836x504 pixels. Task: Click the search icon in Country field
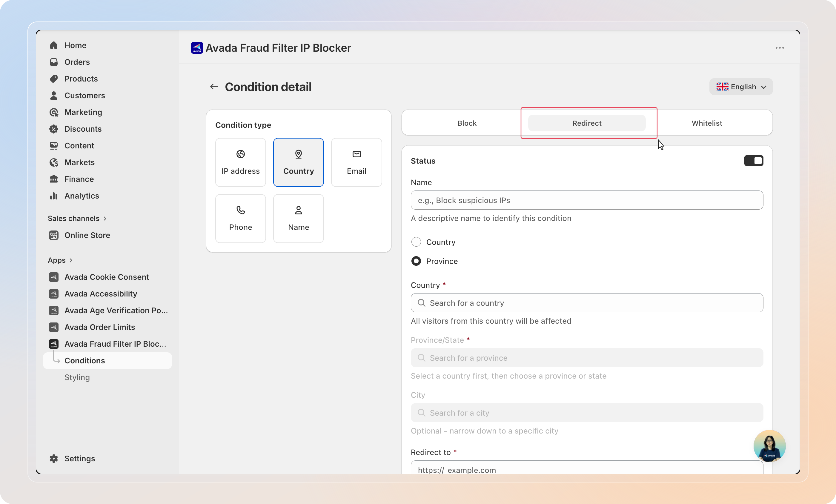click(x=421, y=303)
